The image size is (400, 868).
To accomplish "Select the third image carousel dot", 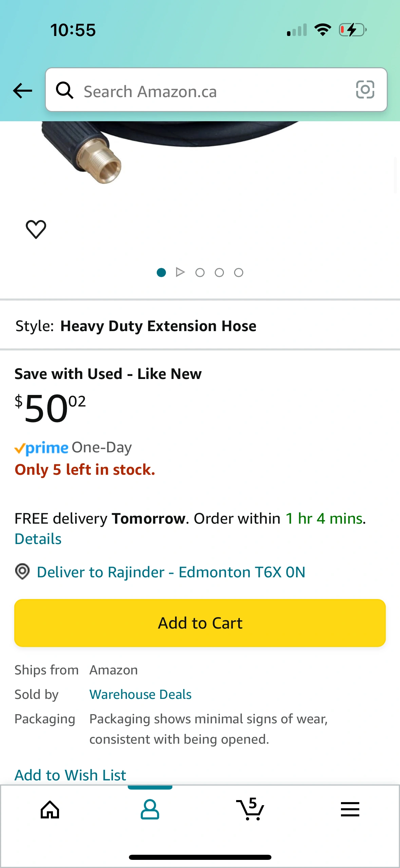I will pyautogui.click(x=219, y=272).
